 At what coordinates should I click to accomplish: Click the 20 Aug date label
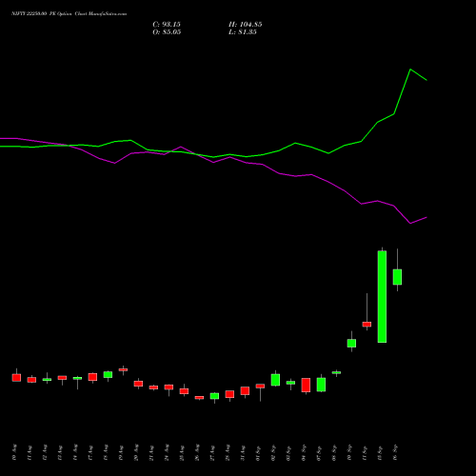pos(136,452)
